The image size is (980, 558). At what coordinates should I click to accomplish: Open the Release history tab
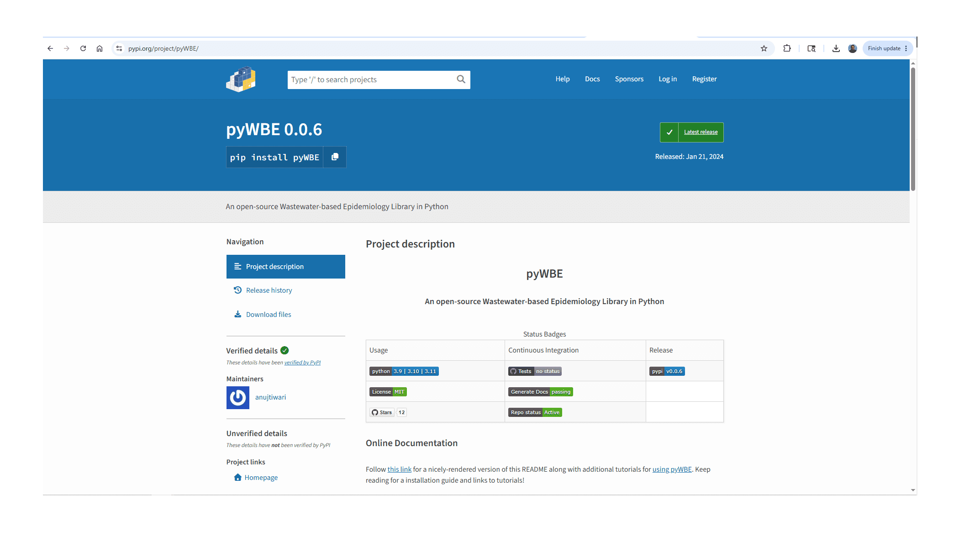click(269, 290)
